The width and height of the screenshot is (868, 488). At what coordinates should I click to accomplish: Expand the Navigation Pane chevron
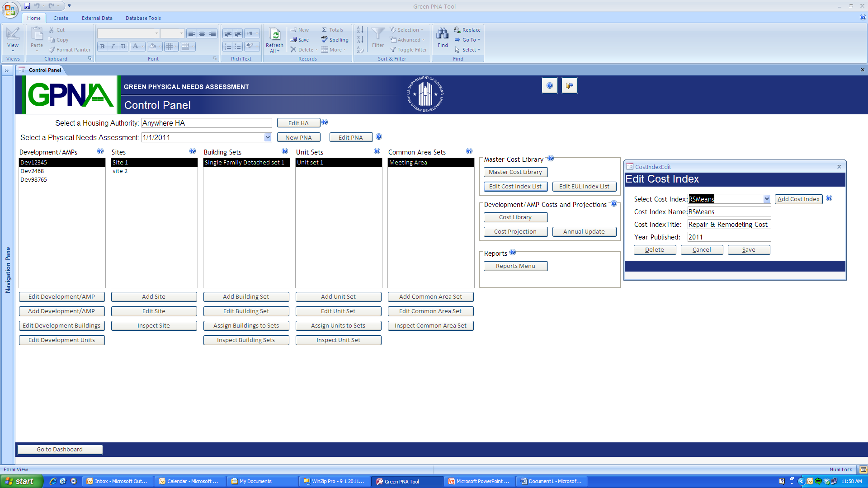(x=7, y=70)
